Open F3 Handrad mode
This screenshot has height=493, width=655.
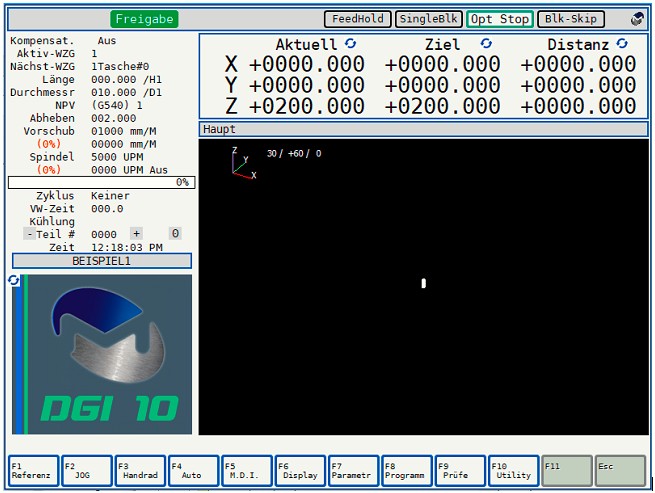click(x=140, y=471)
